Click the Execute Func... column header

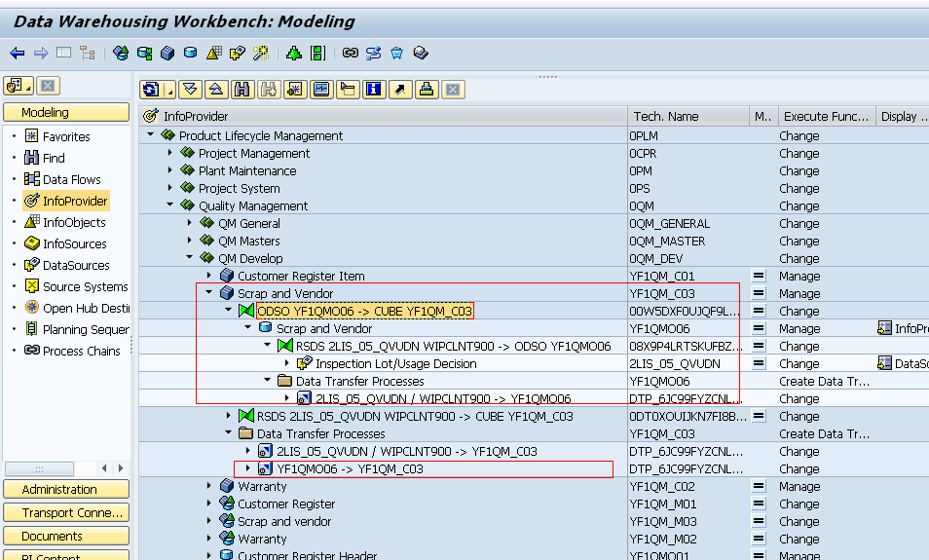826,116
